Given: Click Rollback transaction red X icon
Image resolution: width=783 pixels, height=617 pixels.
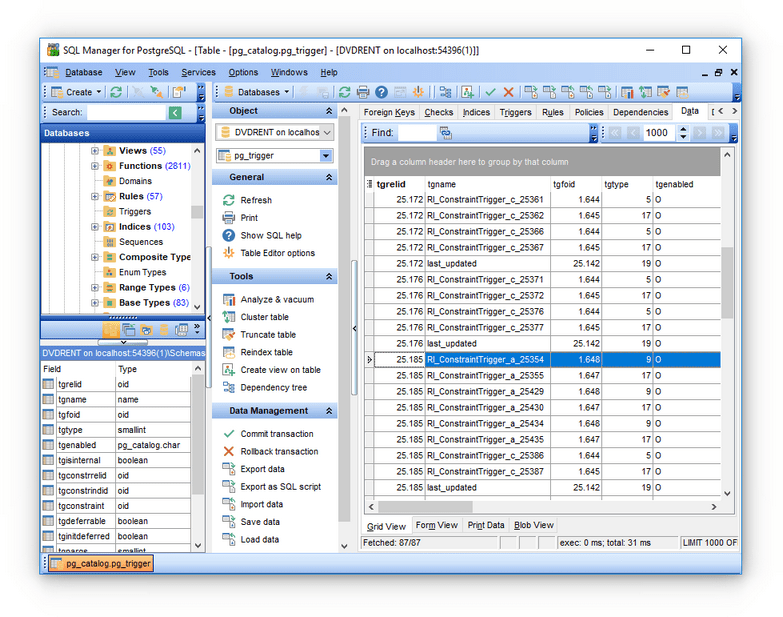Looking at the screenshot, I should click(229, 451).
